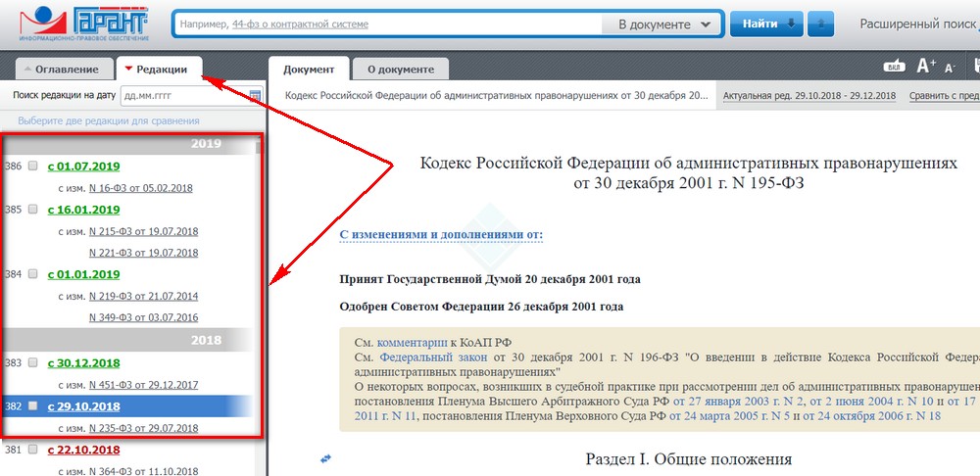Image resolution: width=980 pixels, height=476 pixels.
Task: Click the save icon in the document toolbar
Action: point(975,66)
